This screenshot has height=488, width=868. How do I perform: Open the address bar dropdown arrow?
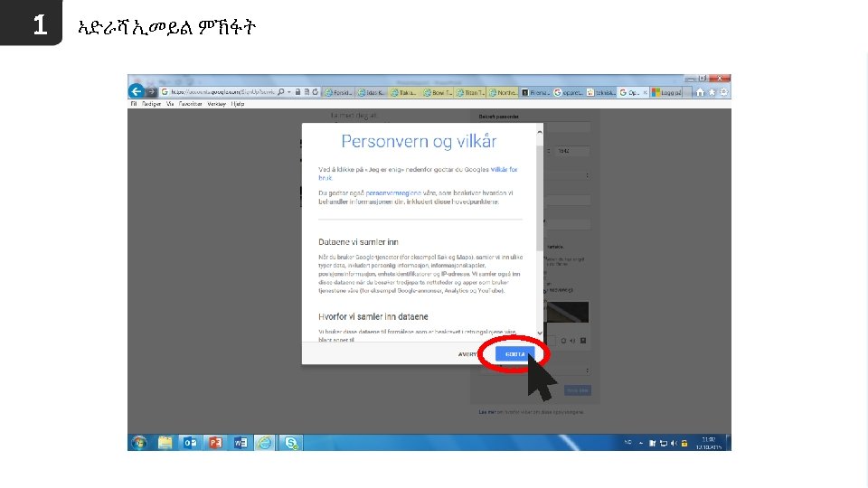289,92
